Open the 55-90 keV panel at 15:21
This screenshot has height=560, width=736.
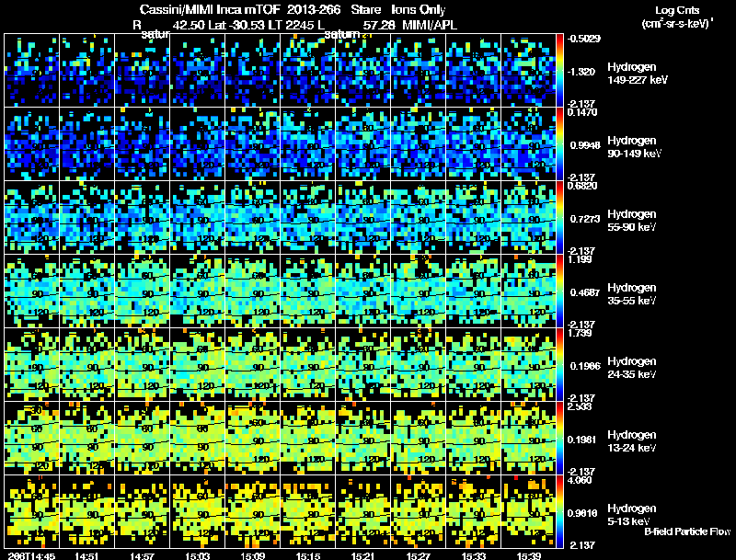tap(363, 218)
